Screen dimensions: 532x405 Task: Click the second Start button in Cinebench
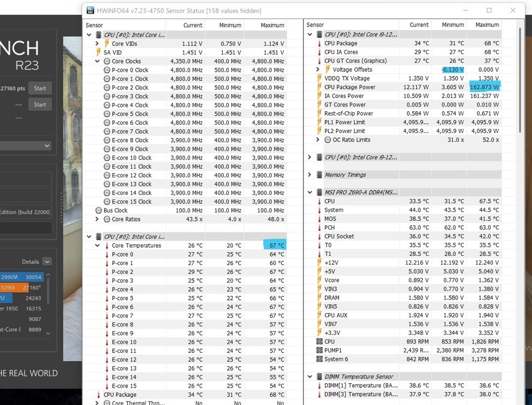tap(39, 104)
